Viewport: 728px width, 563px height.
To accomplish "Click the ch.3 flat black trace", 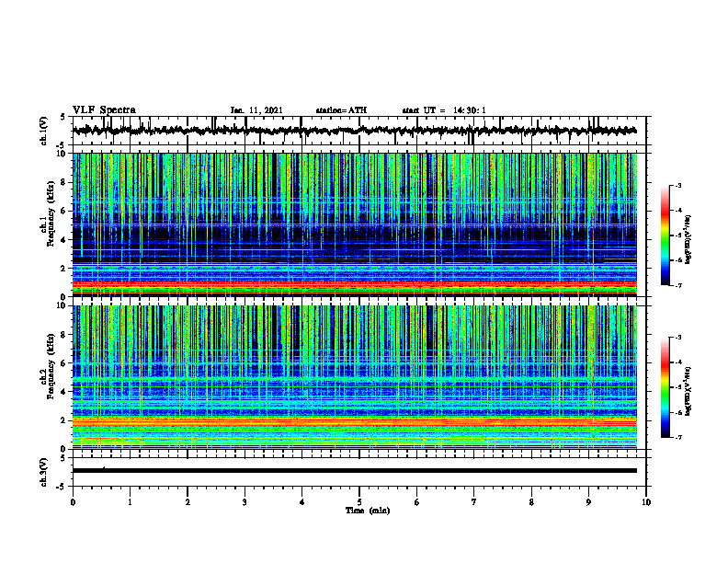I will pyautogui.click(x=354, y=471).
